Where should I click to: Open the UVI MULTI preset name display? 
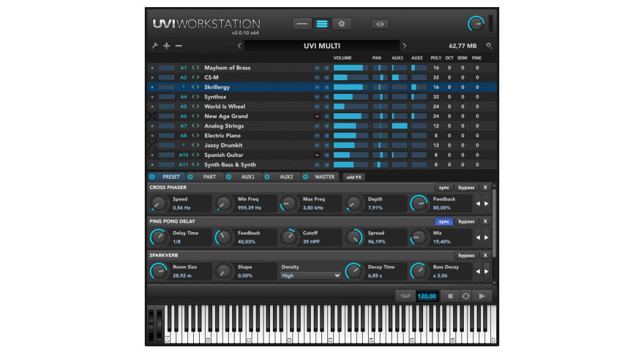321,45
